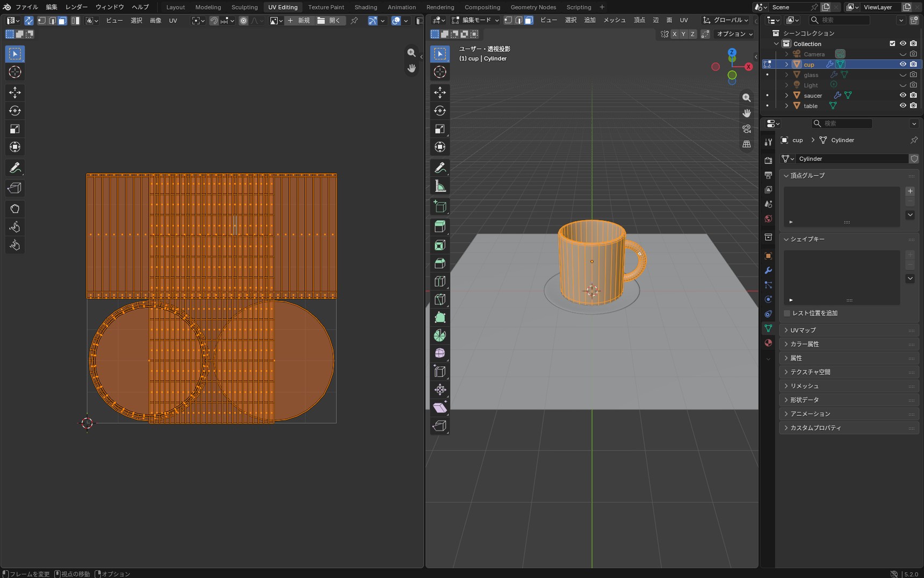Open the Image menu in UV editor
Image resolution: width=924 pixels, height=578 pixels.
pyautogui.click(x=155, y=20)
